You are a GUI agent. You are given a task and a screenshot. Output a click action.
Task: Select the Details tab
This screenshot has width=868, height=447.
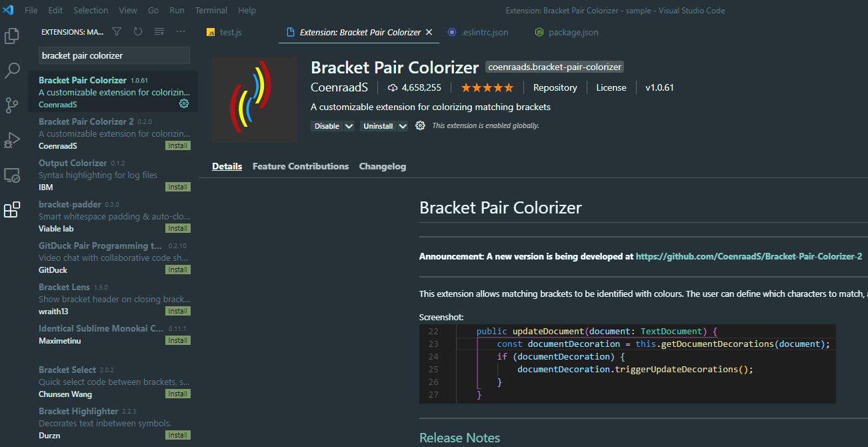227,166
